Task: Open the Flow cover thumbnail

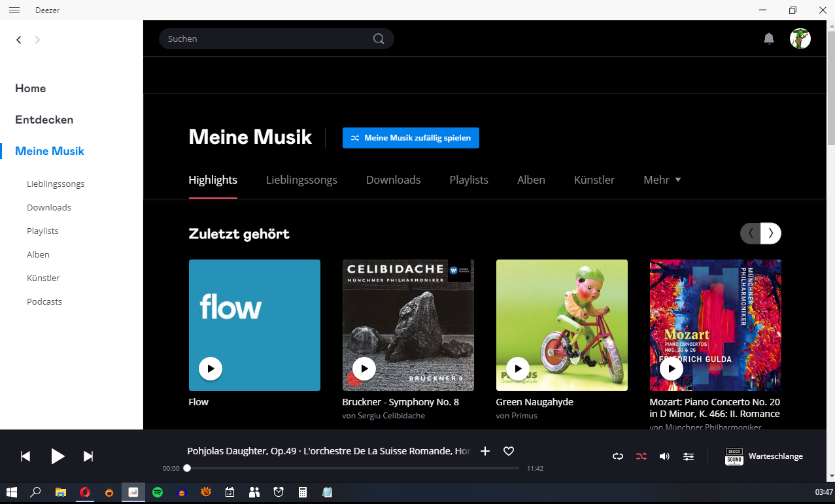Action: (x=254, y=325)
